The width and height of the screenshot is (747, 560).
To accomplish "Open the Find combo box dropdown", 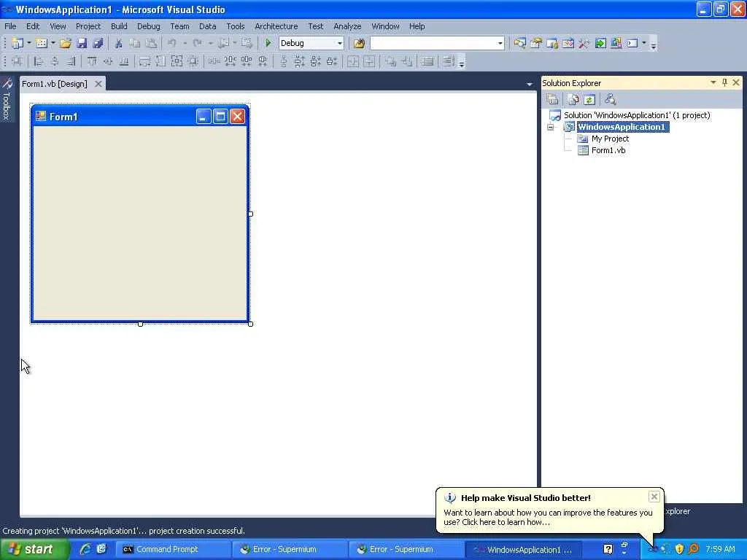I will tap(500, 43).
